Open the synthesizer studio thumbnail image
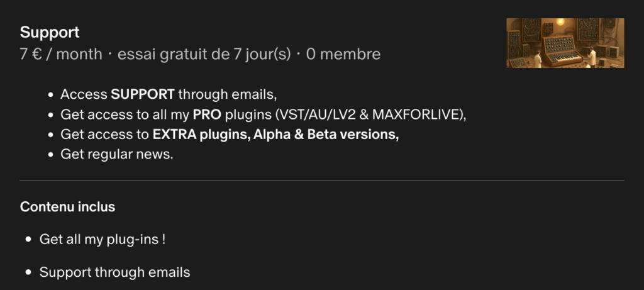The image size is (644, 290). click(565, 43)
